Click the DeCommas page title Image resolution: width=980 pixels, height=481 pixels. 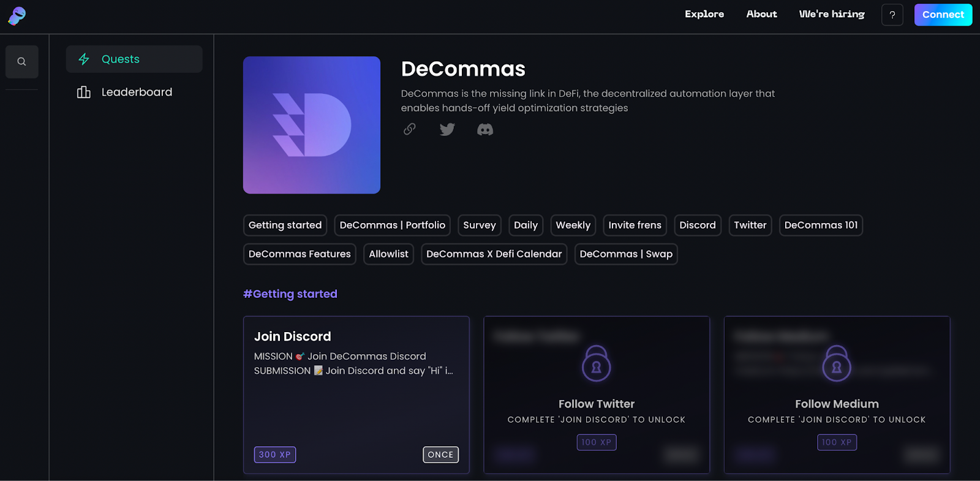tap(463, 69)
